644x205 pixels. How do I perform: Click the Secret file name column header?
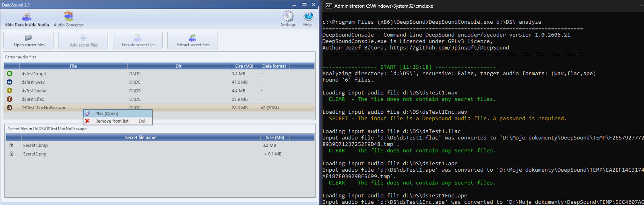click(x=140, y=137)
